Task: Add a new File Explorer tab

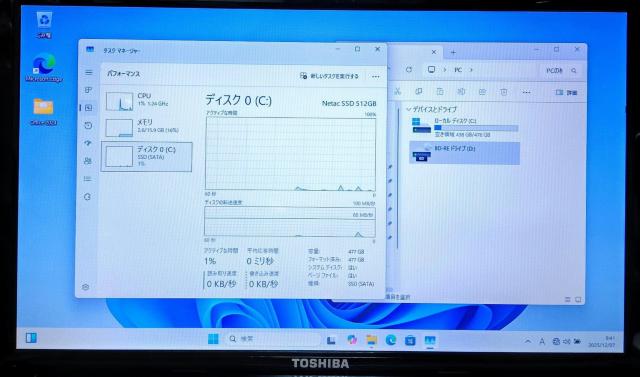Action: pos(453,52)
